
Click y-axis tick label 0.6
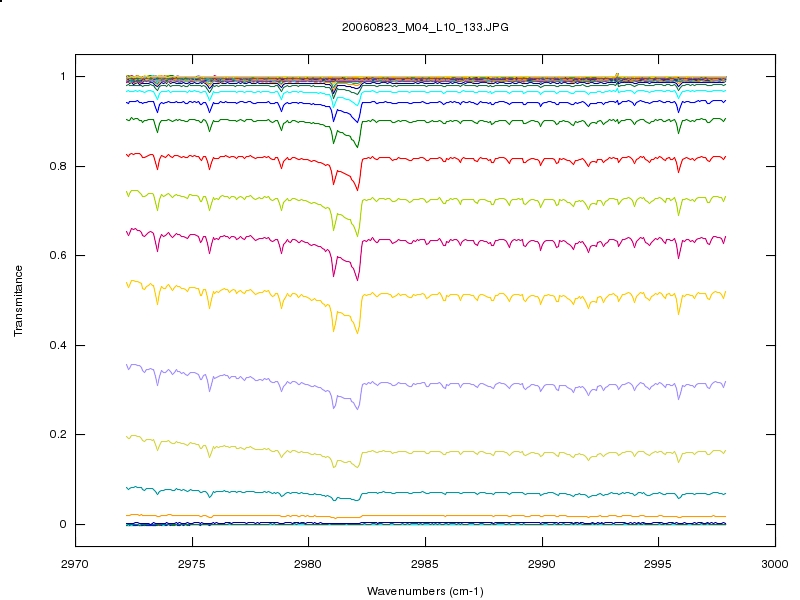click(x=58, y=255)
